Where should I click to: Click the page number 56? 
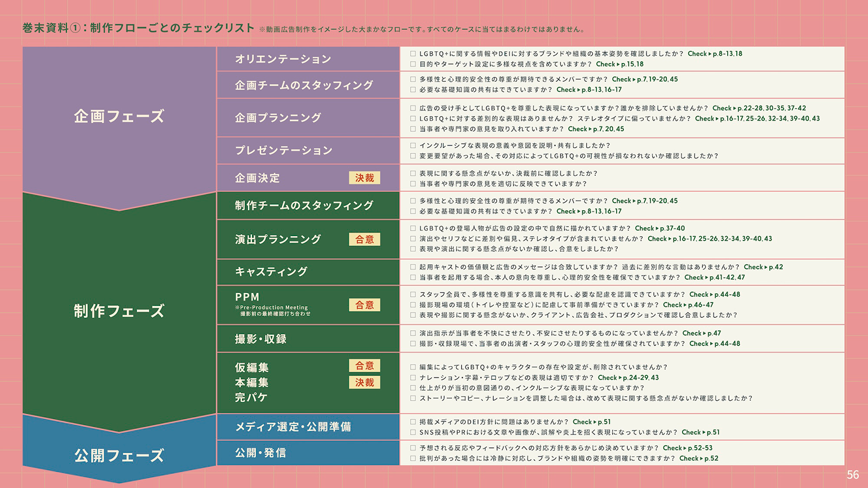click(852, 475)
